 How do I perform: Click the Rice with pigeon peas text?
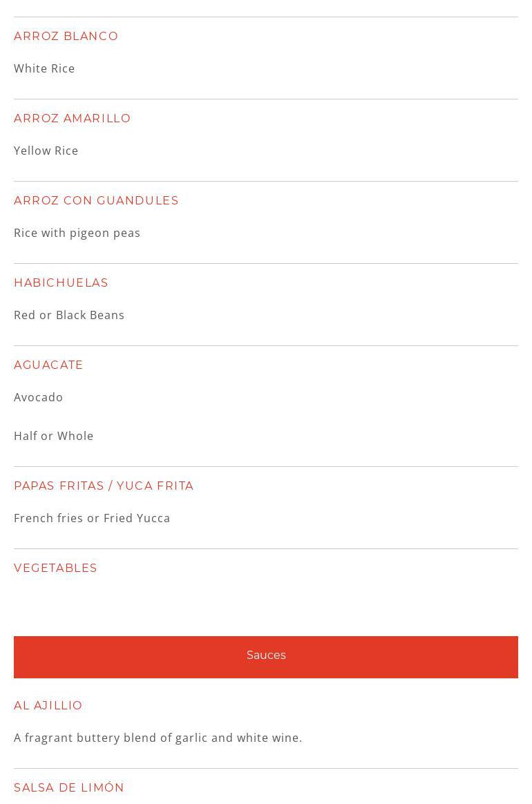click(77, 233)
